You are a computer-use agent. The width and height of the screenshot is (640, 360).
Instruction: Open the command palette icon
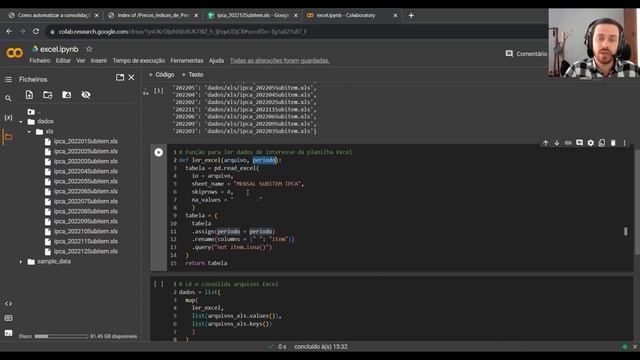click(x=8, y=318)
